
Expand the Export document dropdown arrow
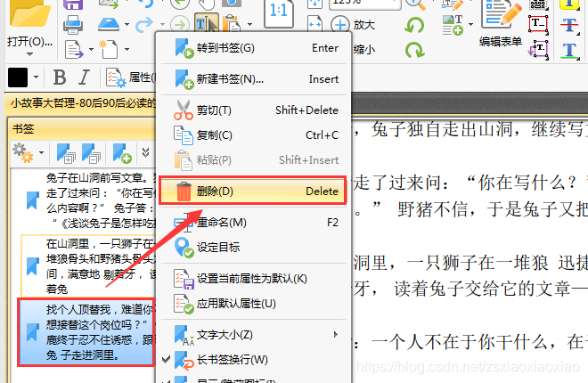(x=91, y=49)
